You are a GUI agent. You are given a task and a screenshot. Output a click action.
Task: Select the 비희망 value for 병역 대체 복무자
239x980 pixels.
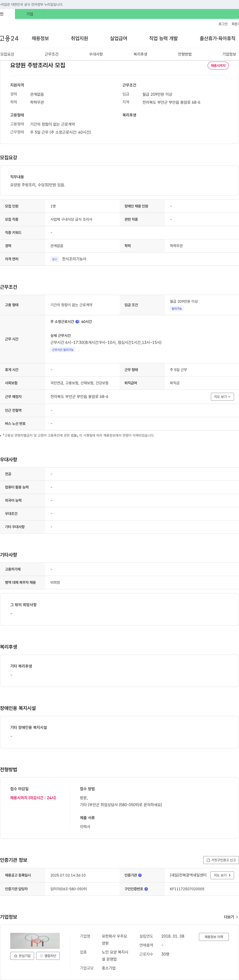[55, 583]
